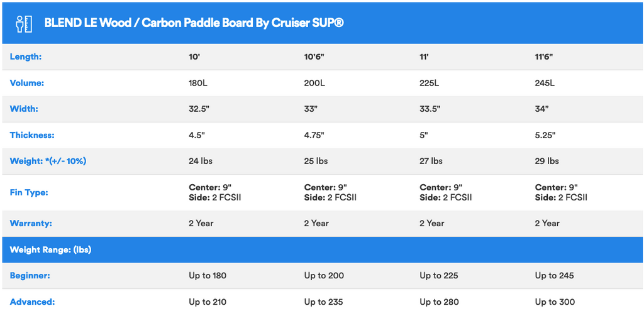Click the 5.25" thickness value
Viewport: 644px width, 311px height.
pyautogui.click(x=547, y=135)
